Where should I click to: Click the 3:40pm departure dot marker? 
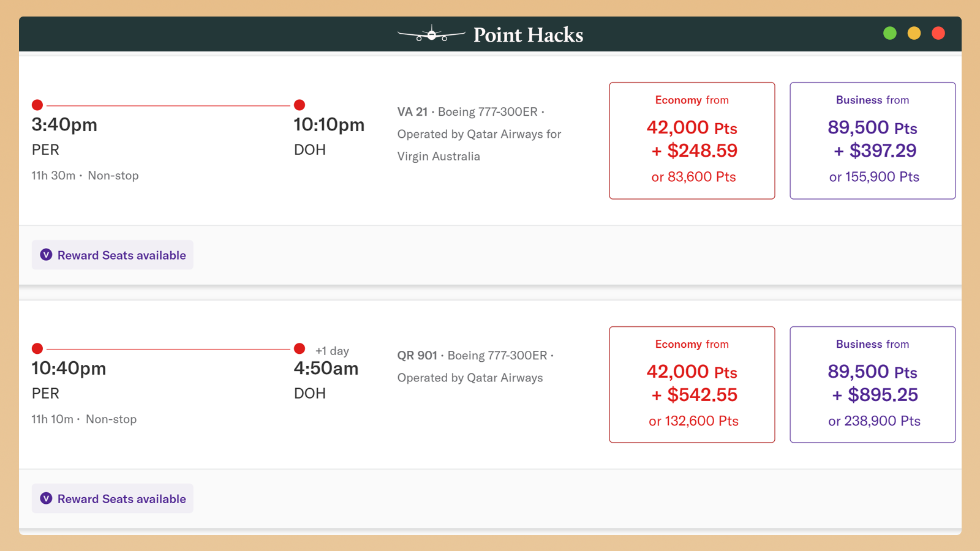point(37,105)
